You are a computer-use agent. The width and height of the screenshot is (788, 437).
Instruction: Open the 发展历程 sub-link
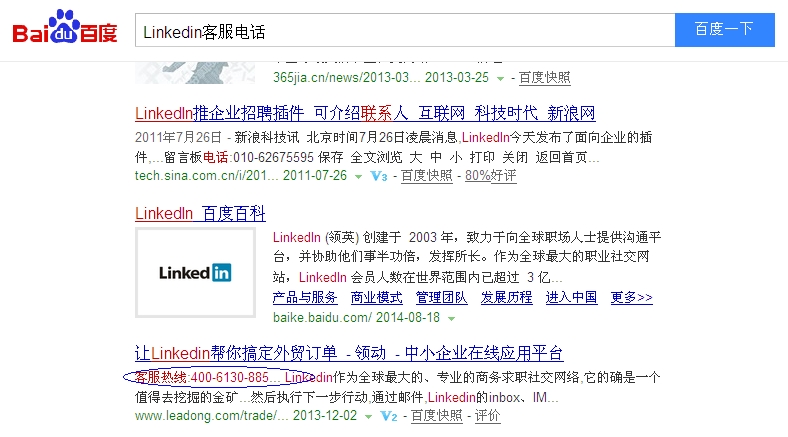(507, 297)
